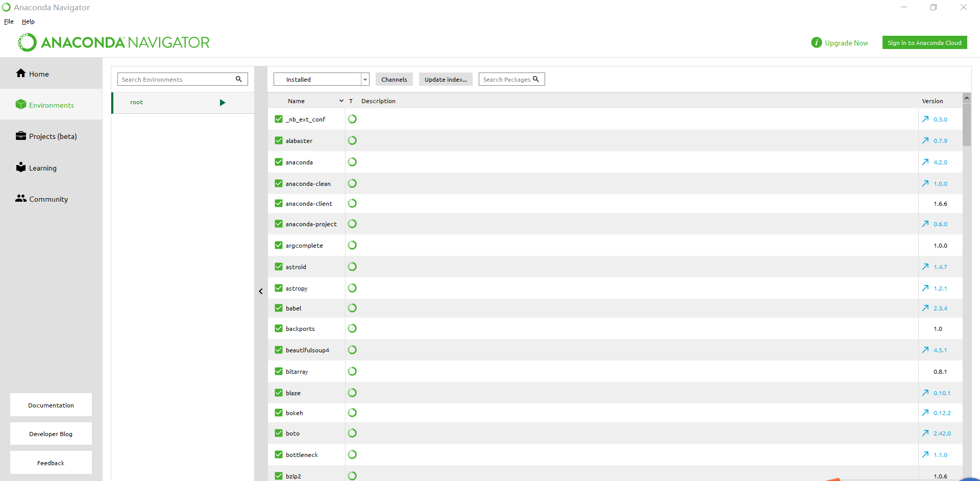This screenshot has height=481, width=980.
Task: Toggle the bzip2 checkbox
Action: (279, 476)
